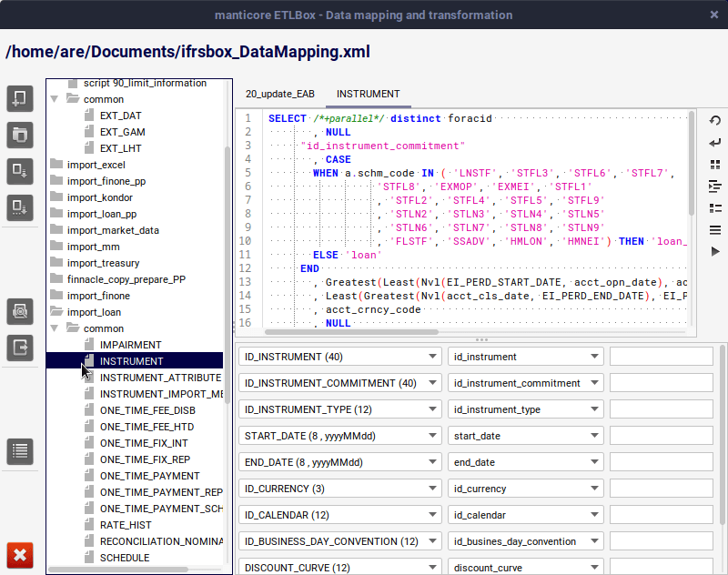Click the file icon of EXT_DAT
Viewport: 728px width, 575px height.
coord(89,116)
